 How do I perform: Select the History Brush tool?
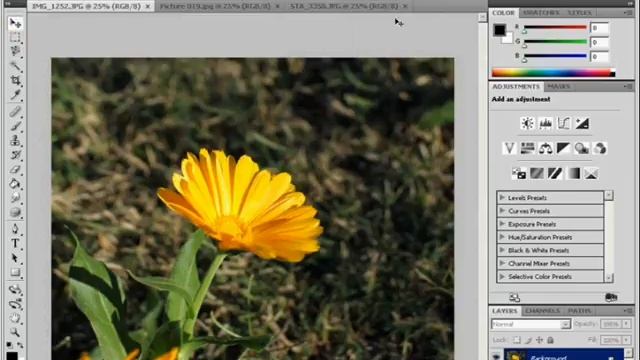coord(15,155)
